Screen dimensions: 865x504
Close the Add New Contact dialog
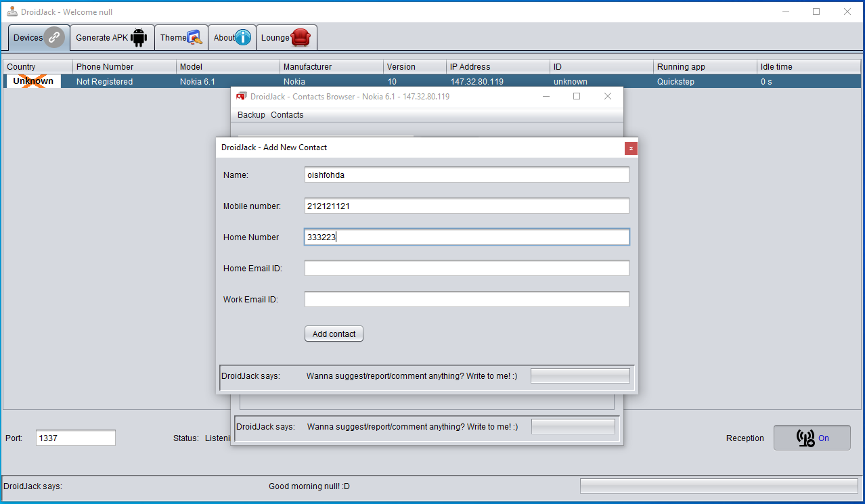(631, 148)
